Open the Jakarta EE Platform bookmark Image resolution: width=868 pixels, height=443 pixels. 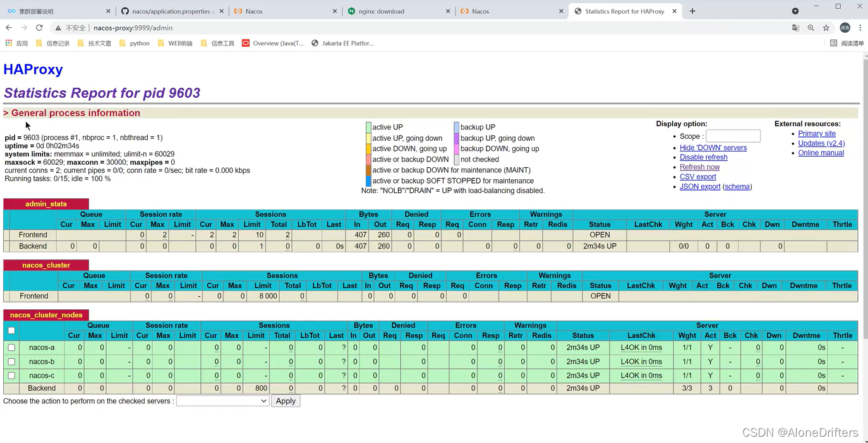coord(342,43)
